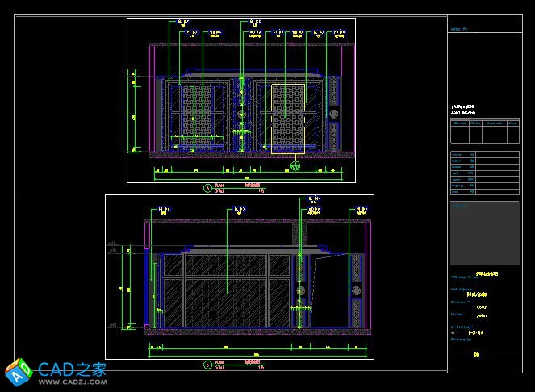Viewport: 535px width, 392px height.
Task: Select the staff signature table in title block
Action: [x=484, y=173]
